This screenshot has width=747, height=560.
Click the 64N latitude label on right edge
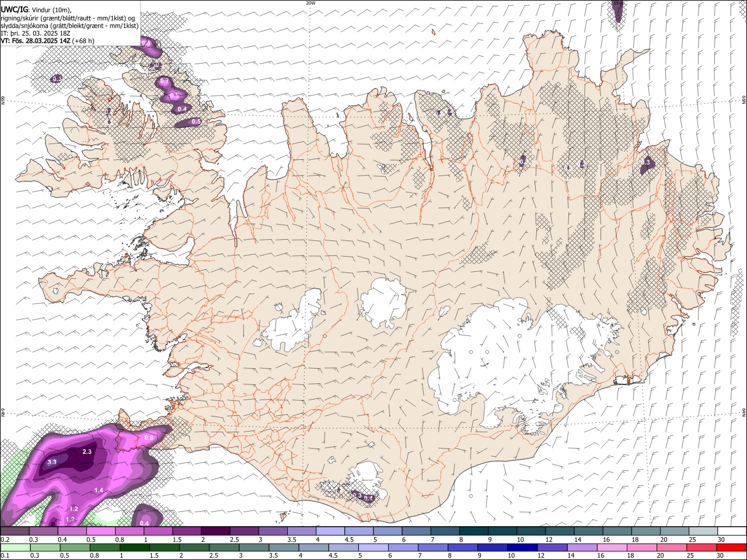[744, 412]
